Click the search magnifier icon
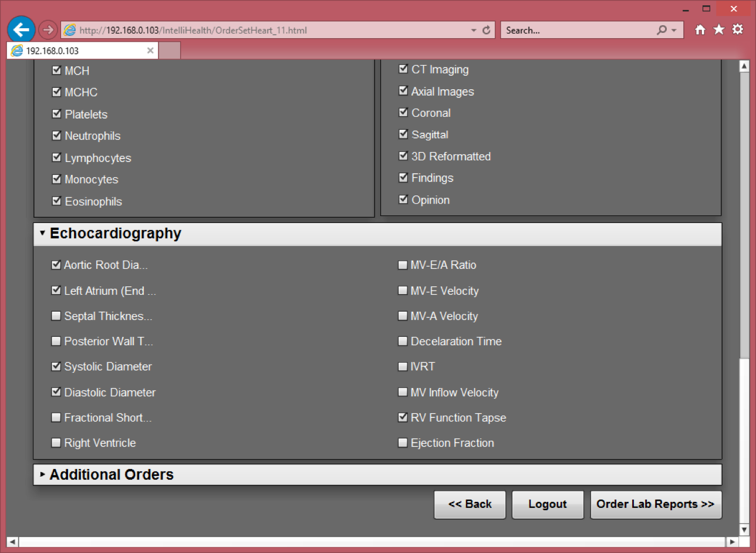Screen dimensions: 756x553 click(662, 30)
